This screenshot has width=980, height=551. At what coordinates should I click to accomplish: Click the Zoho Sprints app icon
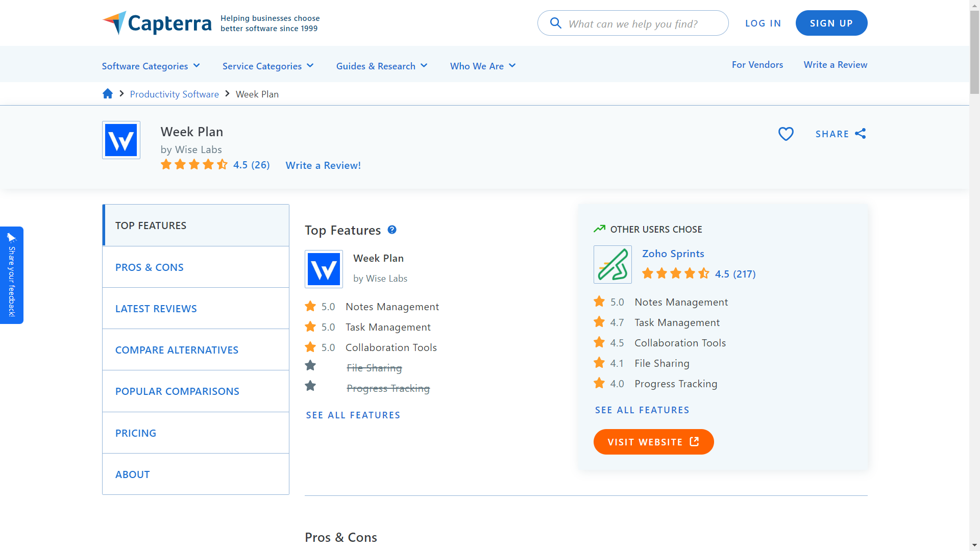tap(612, 264)
